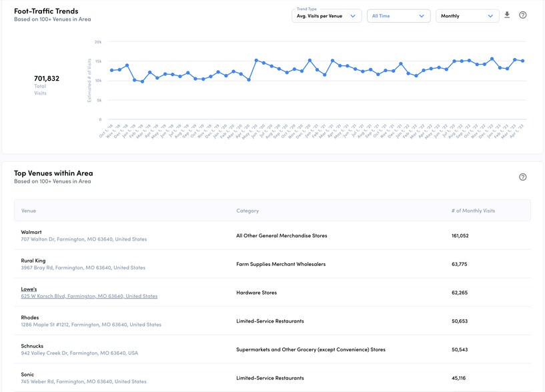Open the Lowe's venue link
This screenshot has width=545, height=392.
tap(29, 289)
